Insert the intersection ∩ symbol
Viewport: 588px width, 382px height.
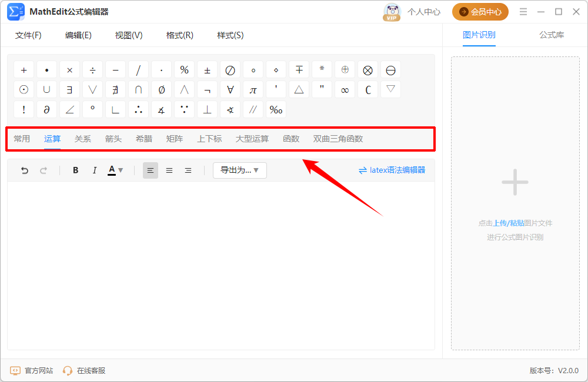(x=138, y=90)
